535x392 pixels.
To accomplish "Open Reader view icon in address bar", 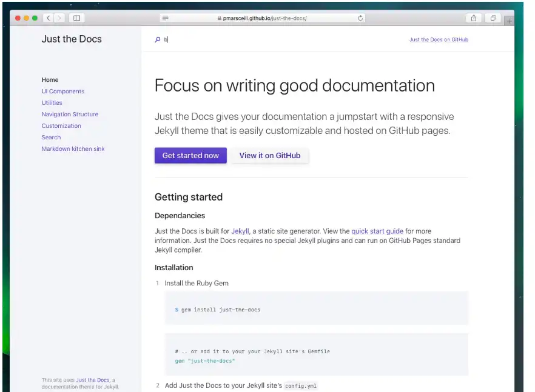I will coord(165,18).
